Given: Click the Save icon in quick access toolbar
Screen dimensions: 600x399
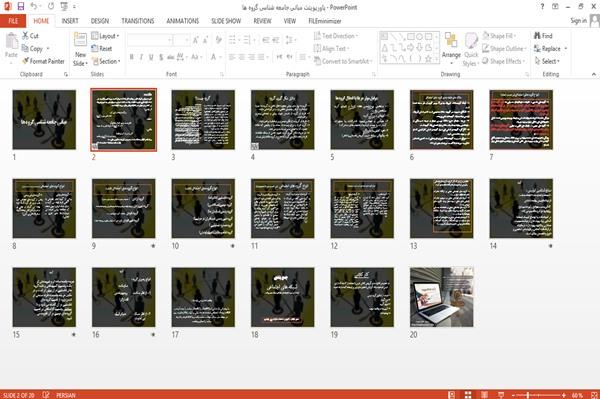Looking at the screenshot, I should click(21, 7).
